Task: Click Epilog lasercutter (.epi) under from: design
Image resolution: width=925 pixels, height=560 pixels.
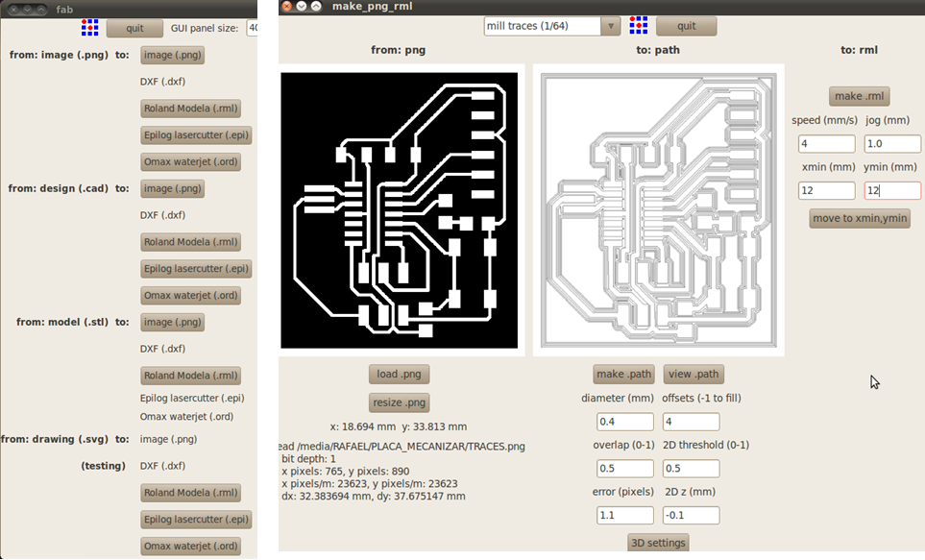Action: click(197, 269)
